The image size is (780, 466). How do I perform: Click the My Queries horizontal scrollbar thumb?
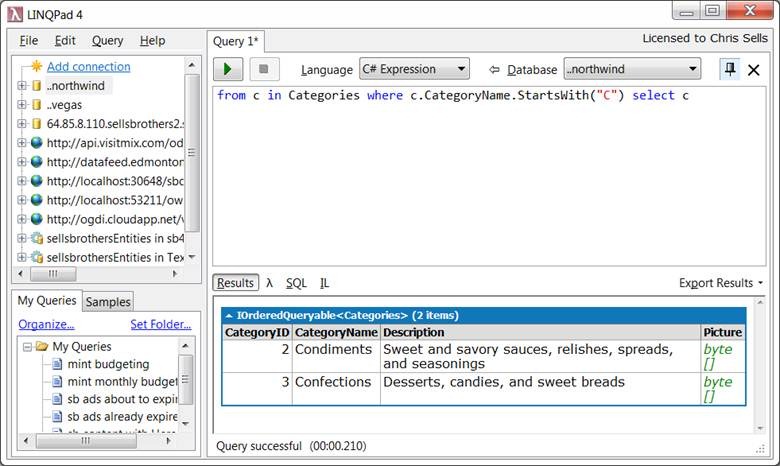[86, 441]
